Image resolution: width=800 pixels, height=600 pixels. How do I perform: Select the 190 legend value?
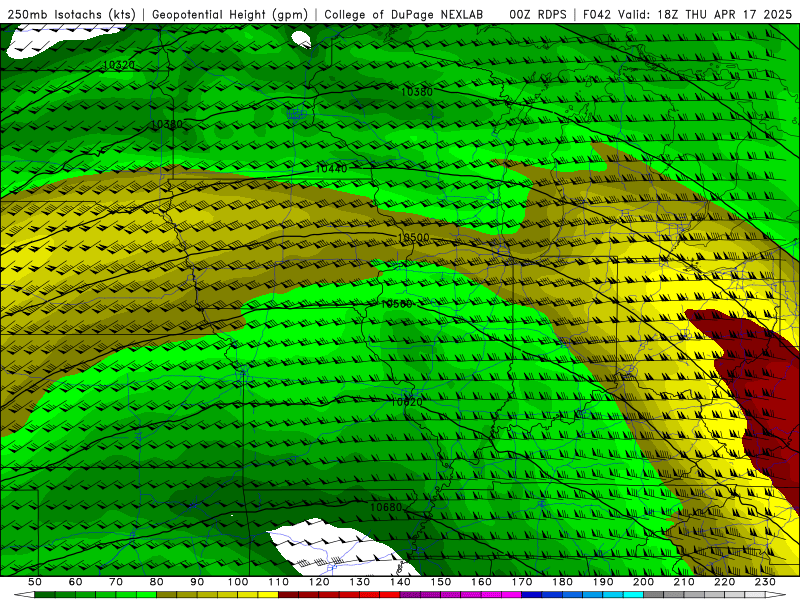tap(603, 582)
